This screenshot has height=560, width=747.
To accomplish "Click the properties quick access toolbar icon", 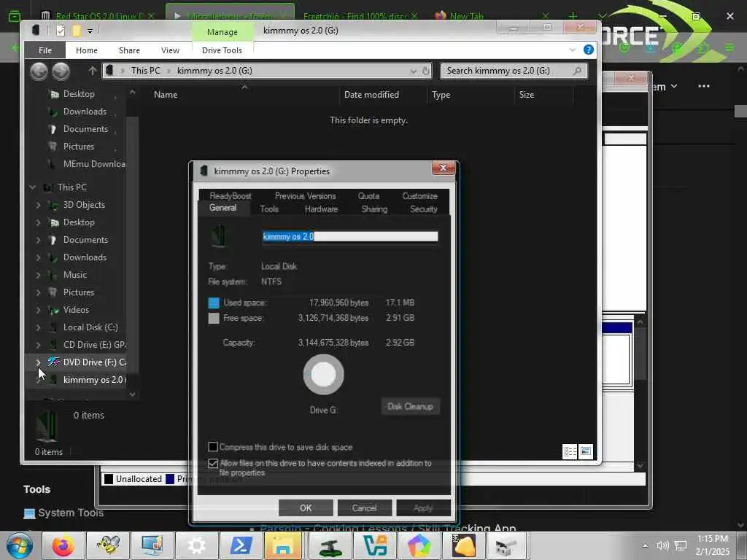I will tap(60, 31).
